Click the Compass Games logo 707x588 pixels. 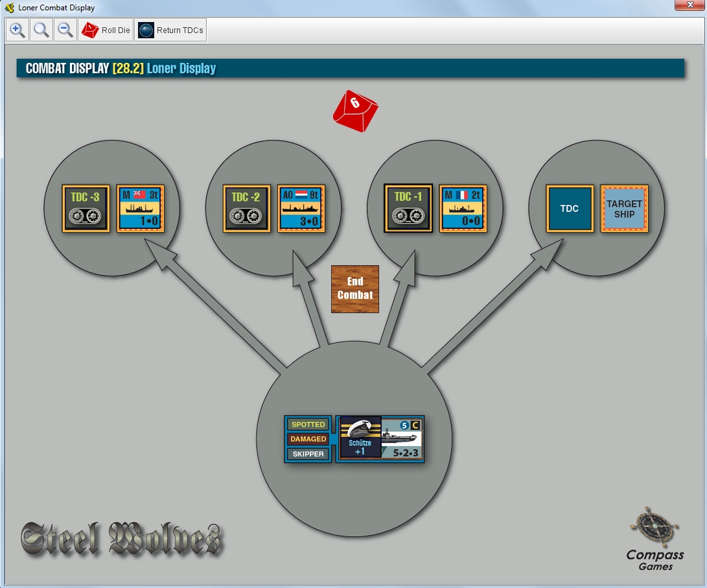pyautogui.click(x=655, y=539)
